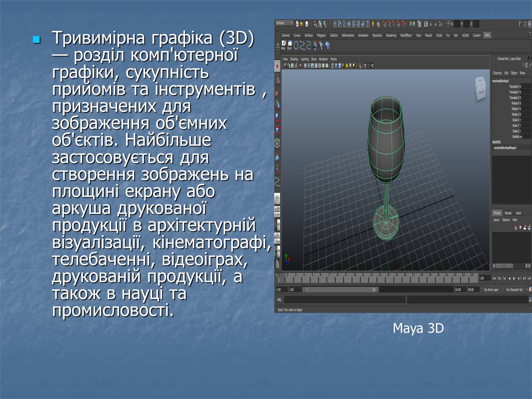Select the arrow Select tool in Maya toolbox

[277, 66]
